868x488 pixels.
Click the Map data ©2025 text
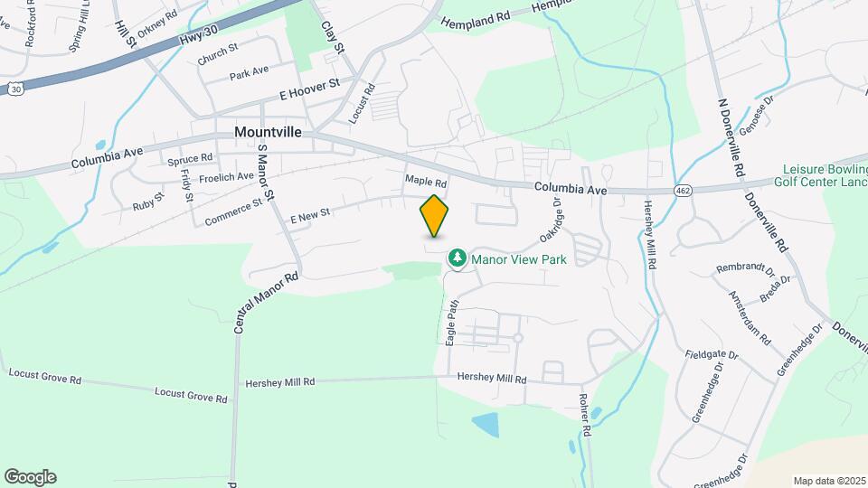[829, 481]
